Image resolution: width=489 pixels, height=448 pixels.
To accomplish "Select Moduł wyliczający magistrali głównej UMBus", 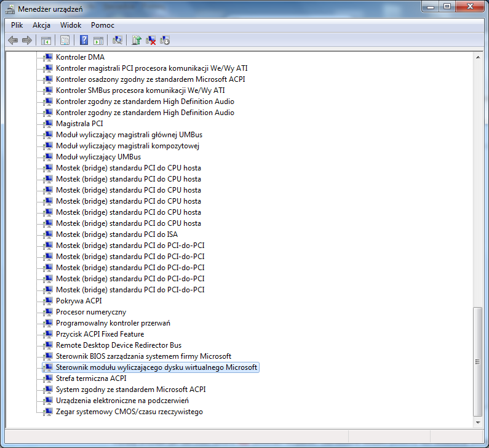I will point(129,135).
